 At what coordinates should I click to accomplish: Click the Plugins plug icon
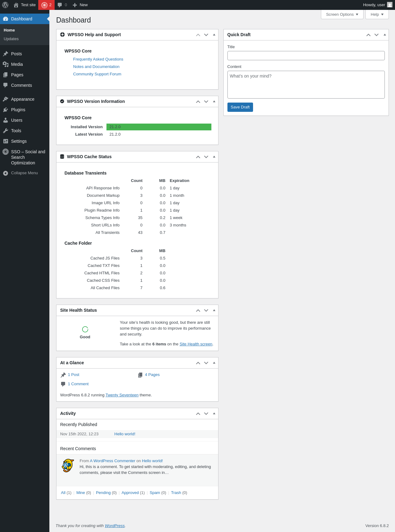pyautogui.click(x=6, y=110)
